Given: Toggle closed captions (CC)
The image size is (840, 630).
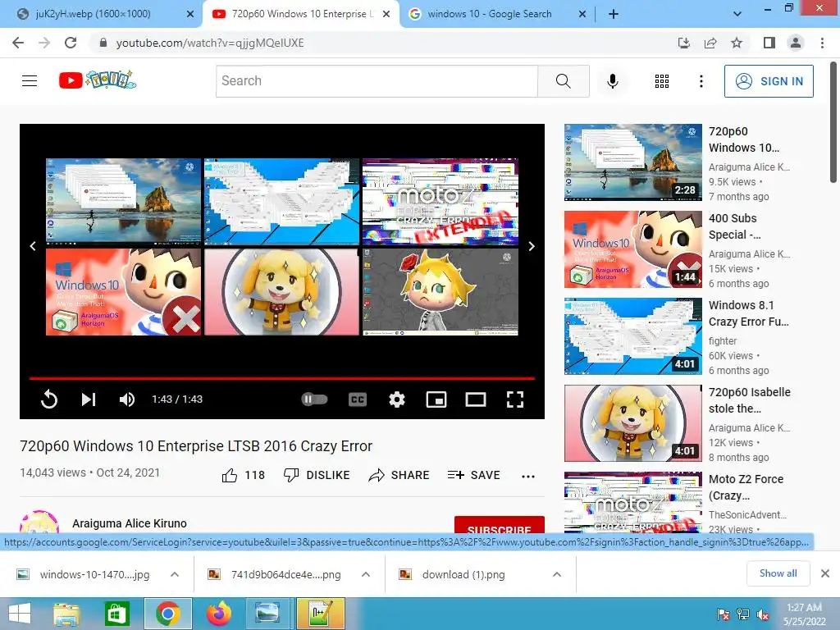Looking at the screenshot, I should click(x=358, y=399).
